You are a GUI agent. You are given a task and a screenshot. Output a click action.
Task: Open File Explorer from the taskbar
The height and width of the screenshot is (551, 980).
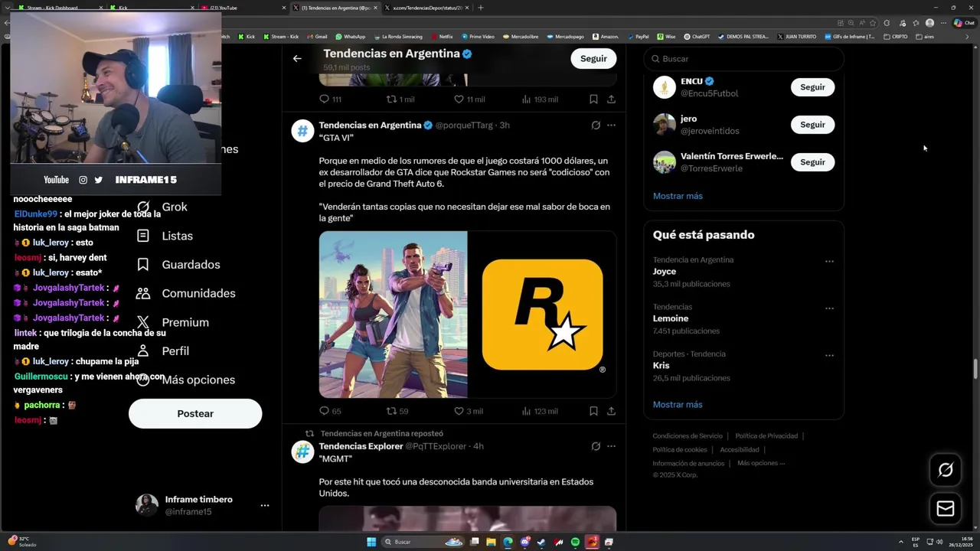click(x=491, y=542)
